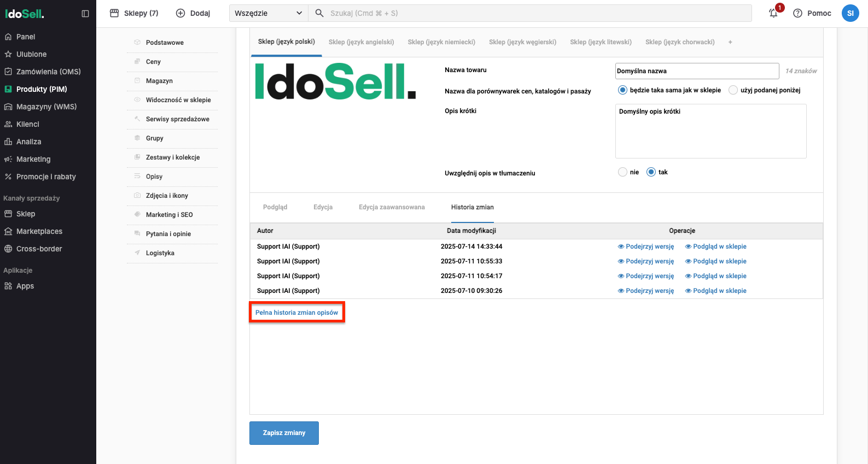The height and width of the screenshot is (464, 868).
Task: Select 'będzie taka sama jak w sklepie' radio
Action: (x=622, y=90)
